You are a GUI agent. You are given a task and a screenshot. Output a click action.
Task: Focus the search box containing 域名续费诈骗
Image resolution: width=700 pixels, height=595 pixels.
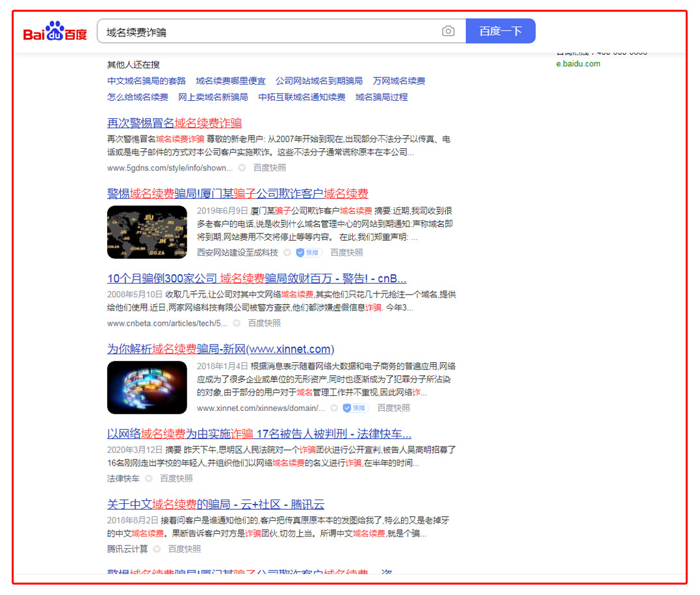[281, 31]
